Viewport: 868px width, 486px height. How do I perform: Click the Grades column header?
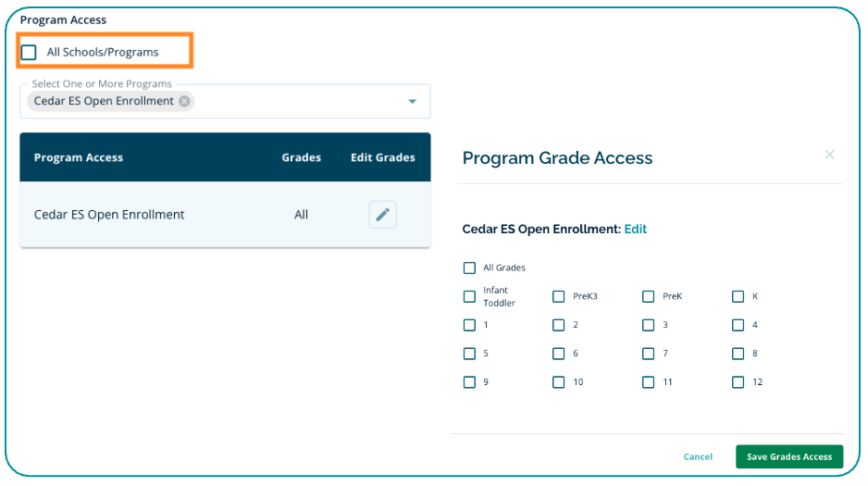pyautogui.click(x=301, y=157)
